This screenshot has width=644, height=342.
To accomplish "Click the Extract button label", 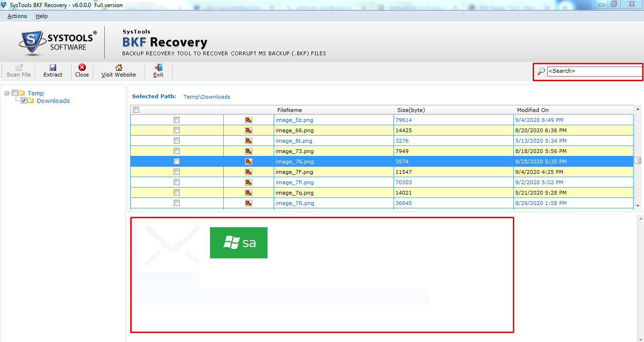I will pyautogui.click(x=53, y=75).
